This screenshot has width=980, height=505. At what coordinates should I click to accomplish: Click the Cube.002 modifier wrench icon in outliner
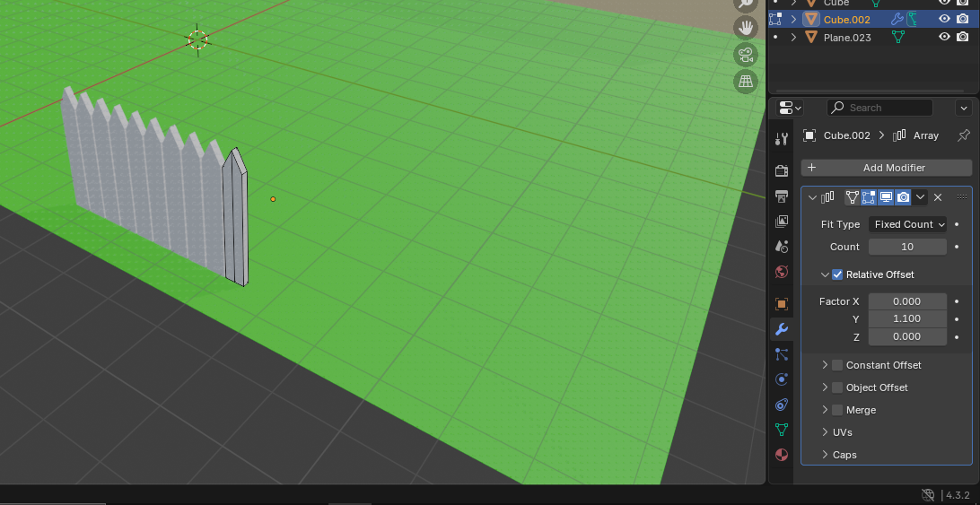[897, 20]
